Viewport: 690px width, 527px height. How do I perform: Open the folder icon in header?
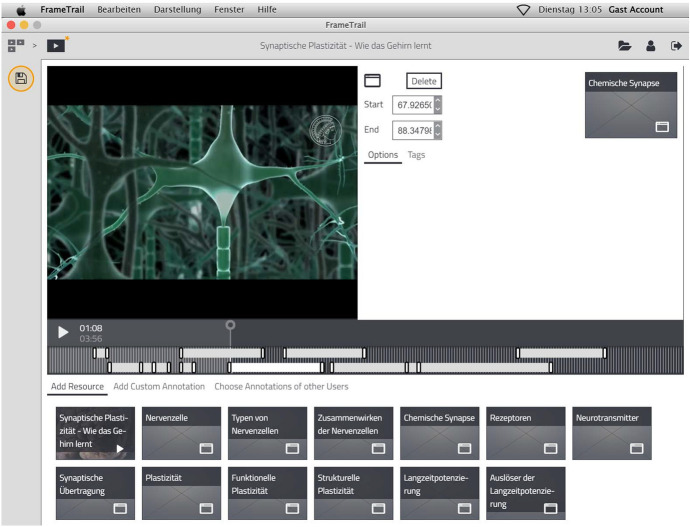(x=625, y=46)
